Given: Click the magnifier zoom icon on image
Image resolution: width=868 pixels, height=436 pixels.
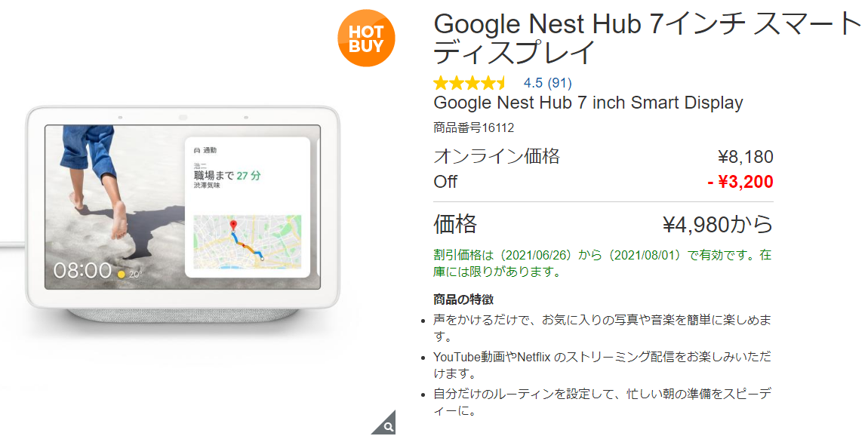Looking at the screenshot, I should tap(386, 424).
